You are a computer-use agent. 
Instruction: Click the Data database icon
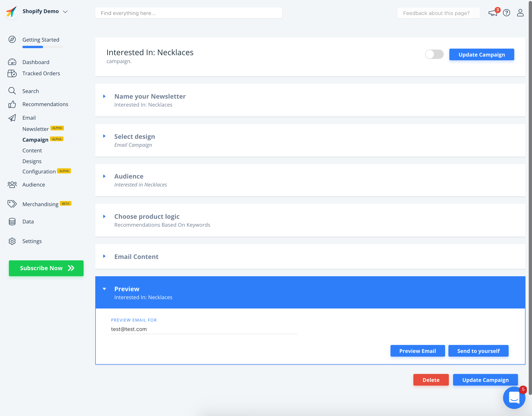pyautogui.click(x=12, y=222)
